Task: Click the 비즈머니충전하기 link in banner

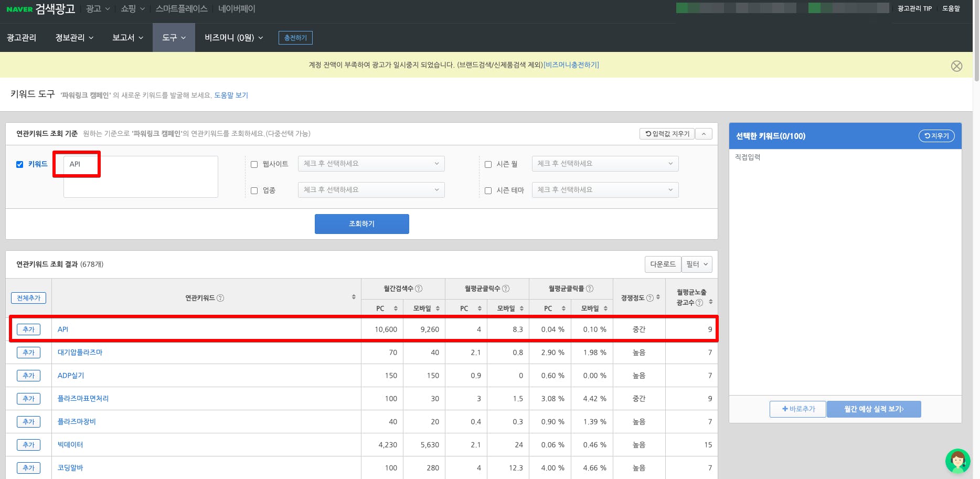Action: pos(571,65)
